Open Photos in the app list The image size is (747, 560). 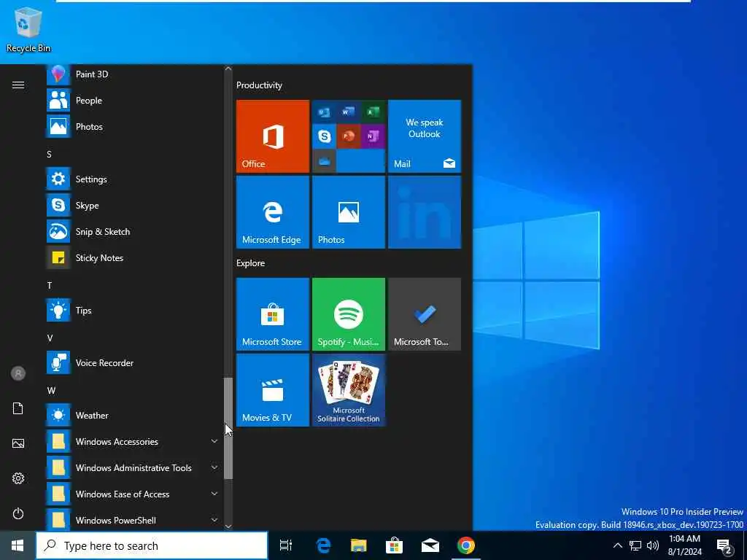pyautogui.click(x=133, y=127)
